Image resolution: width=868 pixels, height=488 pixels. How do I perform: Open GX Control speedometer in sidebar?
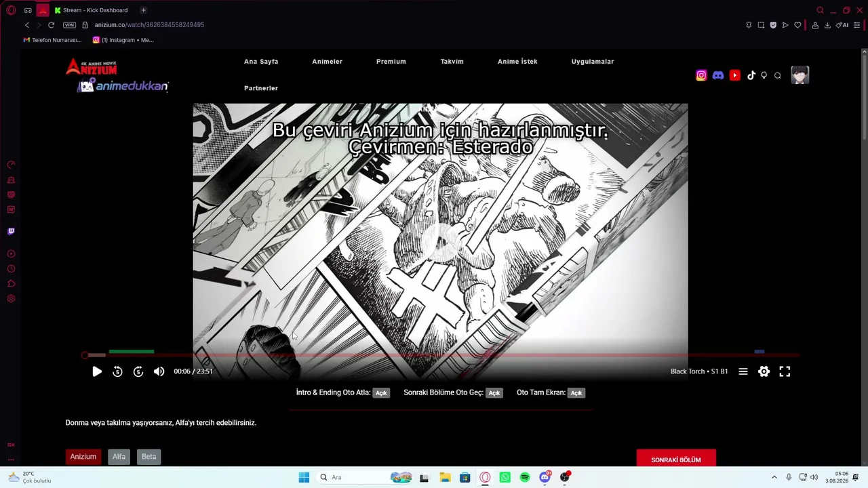click(11, 165)
